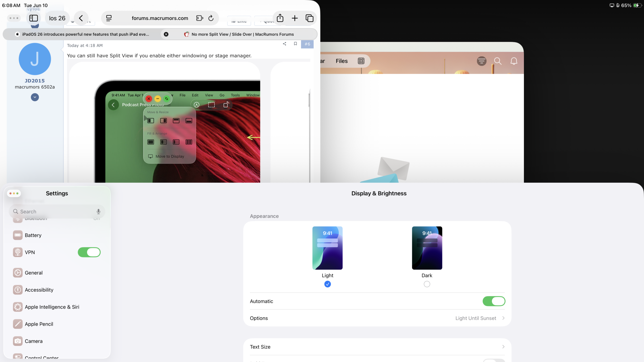Image resolution: width=644 pixels, height=362 pixels.
Task: Toggle the Automatic appearance switch
Action: [x=494, y=301]
